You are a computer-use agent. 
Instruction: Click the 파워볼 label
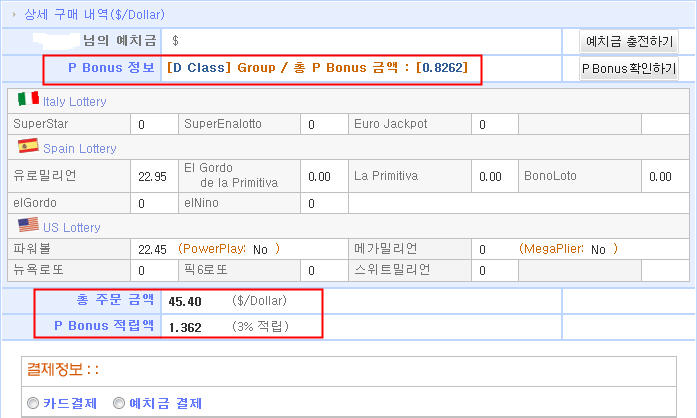(x=32, y=248)
